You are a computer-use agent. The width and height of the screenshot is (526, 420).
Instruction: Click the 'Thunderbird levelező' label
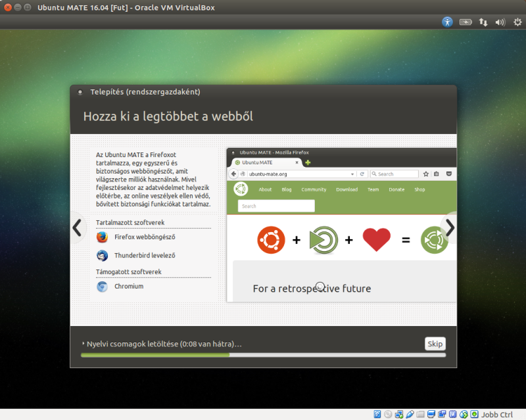(145, 256)
